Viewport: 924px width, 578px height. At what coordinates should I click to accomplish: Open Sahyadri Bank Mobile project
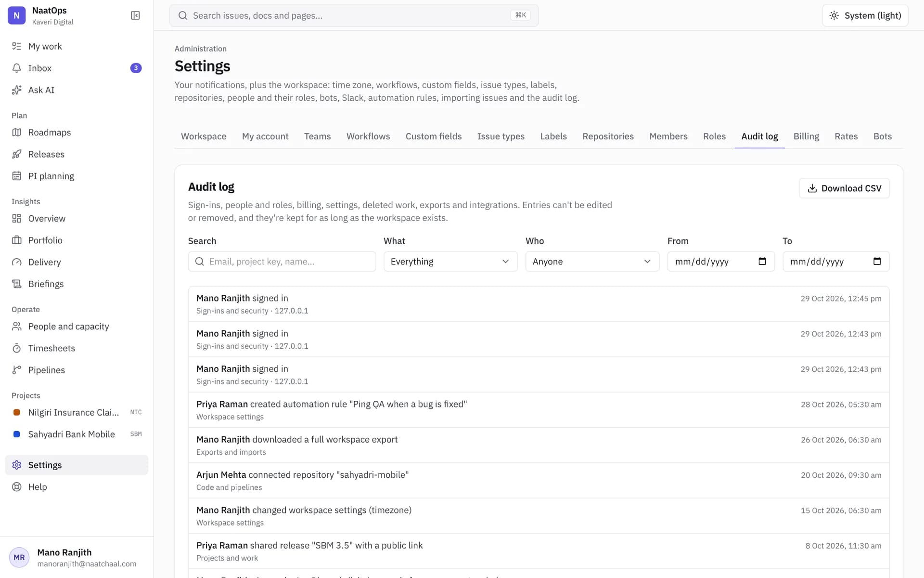coord(77,434)
